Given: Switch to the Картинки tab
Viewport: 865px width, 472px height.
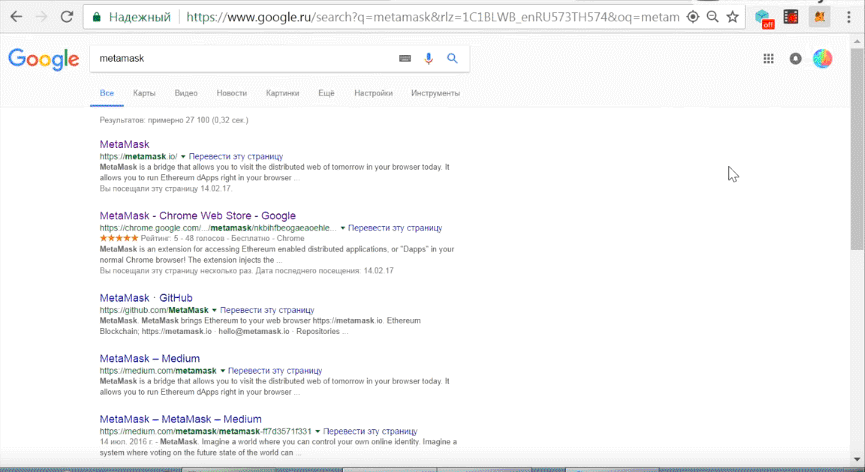Looking at the screenshot, I should [x=282, y=93].
